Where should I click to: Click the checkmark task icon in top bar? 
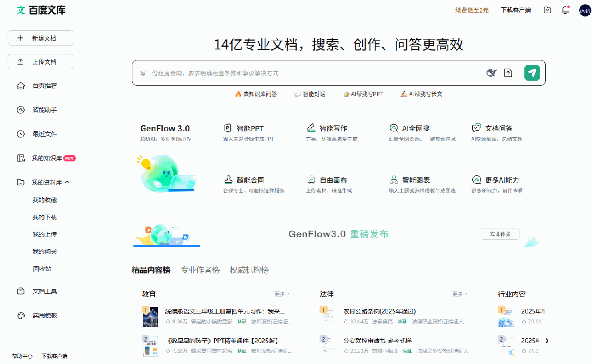point(547,10)
